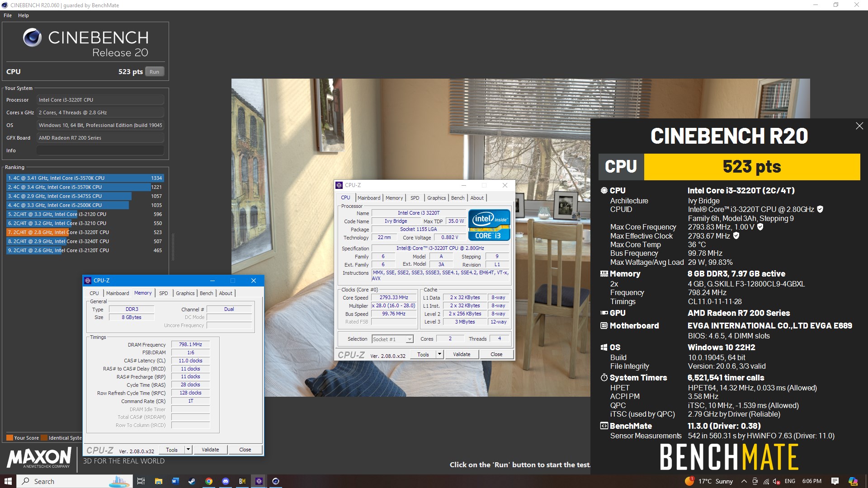Open the Help menu in Cinebench
The image size is (868, 488).
pos(24,15)
